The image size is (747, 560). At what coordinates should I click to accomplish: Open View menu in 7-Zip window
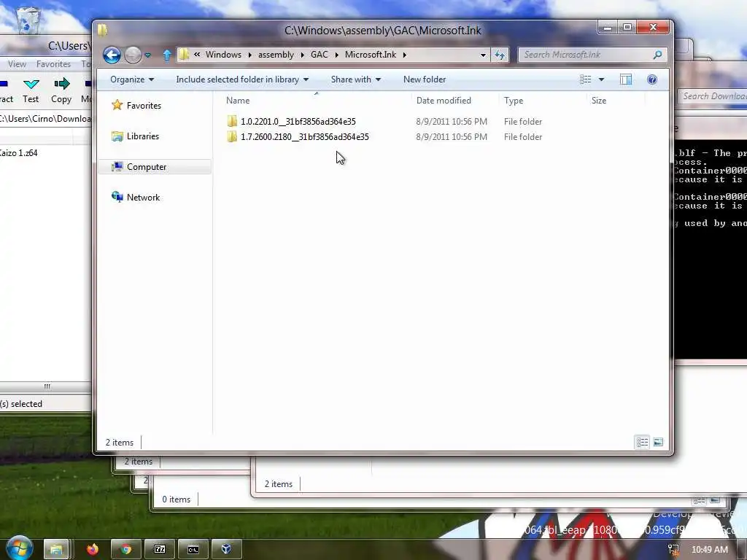pos(18,64)
